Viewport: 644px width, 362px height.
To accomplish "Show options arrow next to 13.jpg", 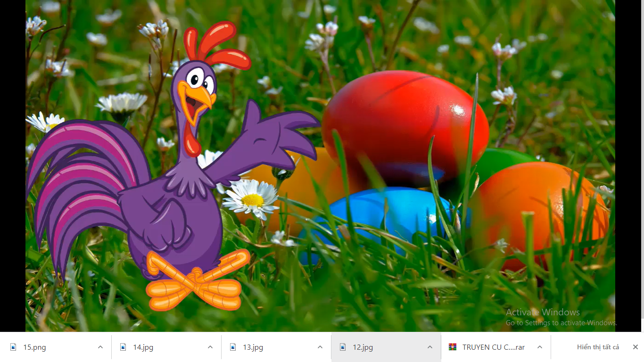I will pos(320,347).
